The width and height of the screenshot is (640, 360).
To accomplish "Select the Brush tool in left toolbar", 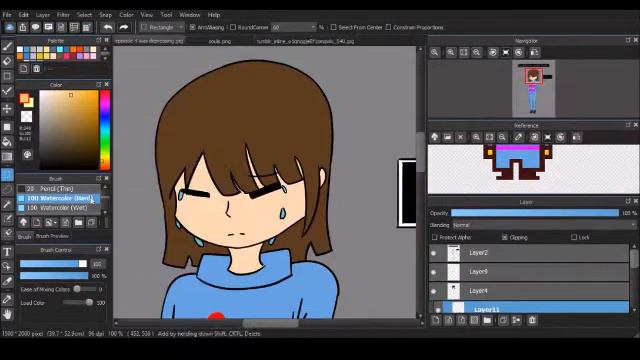I will click(7, 46).
